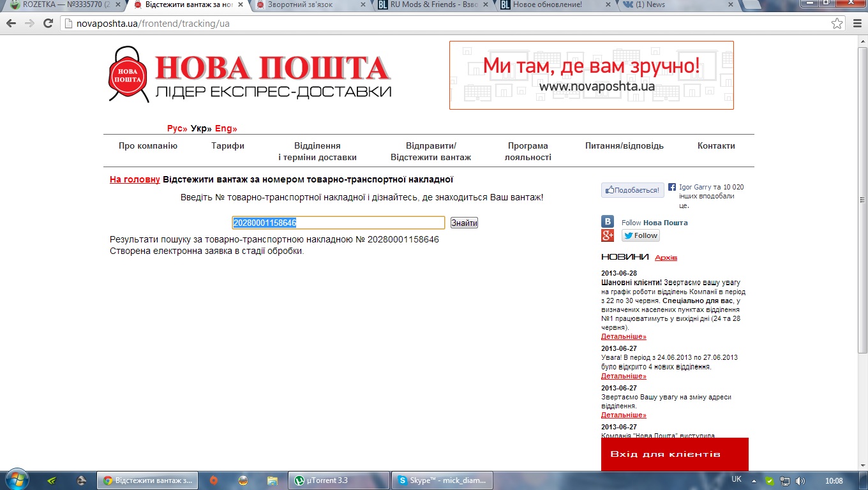Click the Ми там, де вам зручно banner

(591, 75)
